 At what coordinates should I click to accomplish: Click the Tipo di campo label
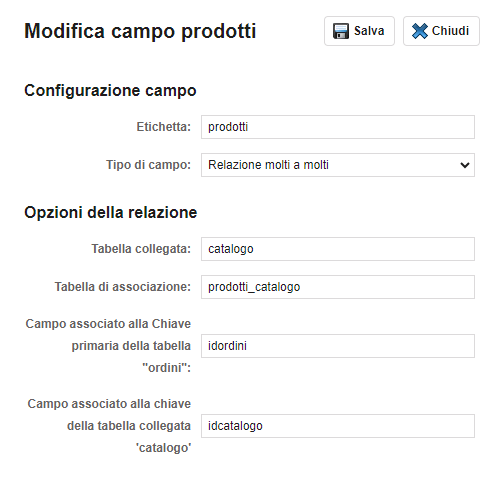(148, 165)
